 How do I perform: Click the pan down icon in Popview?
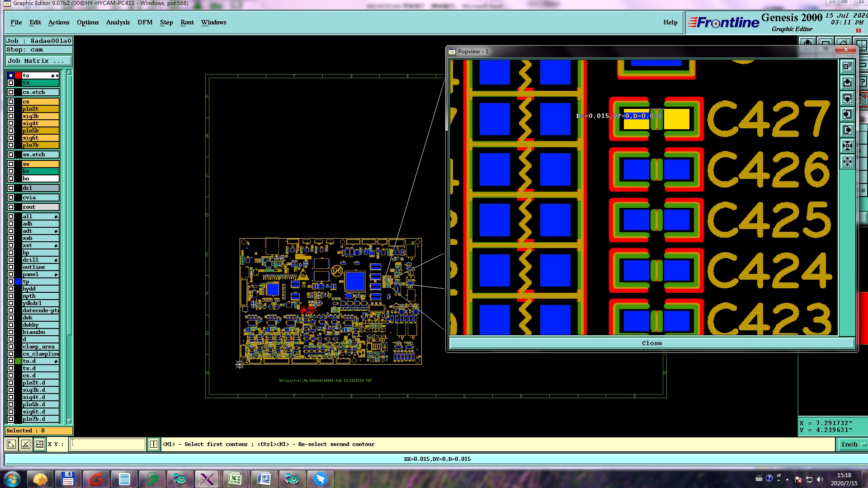coord(847,98)
